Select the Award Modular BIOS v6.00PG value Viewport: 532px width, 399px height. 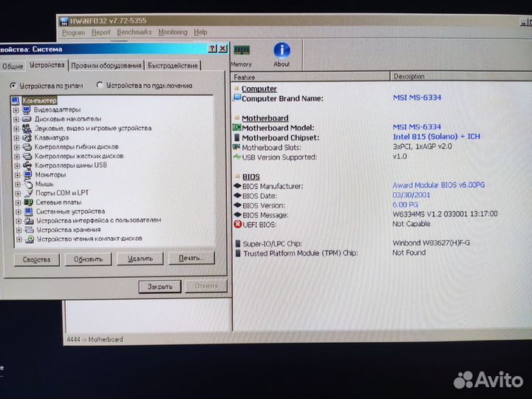tap(438, 185)
